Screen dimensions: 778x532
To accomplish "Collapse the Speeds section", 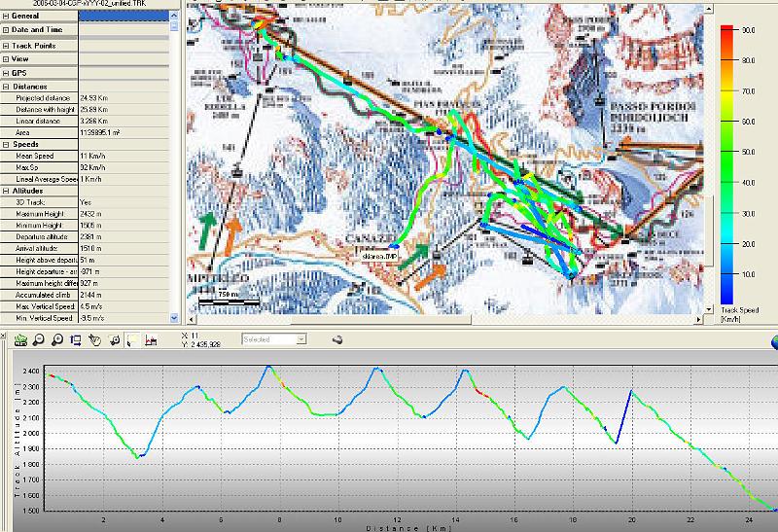I will (x=6, y=144).
